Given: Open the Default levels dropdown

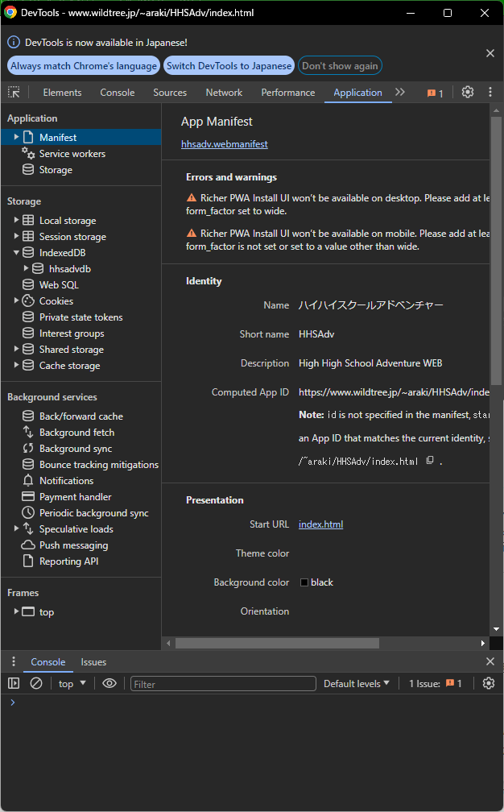Looking at the screenshot, I should coord(356,683).
